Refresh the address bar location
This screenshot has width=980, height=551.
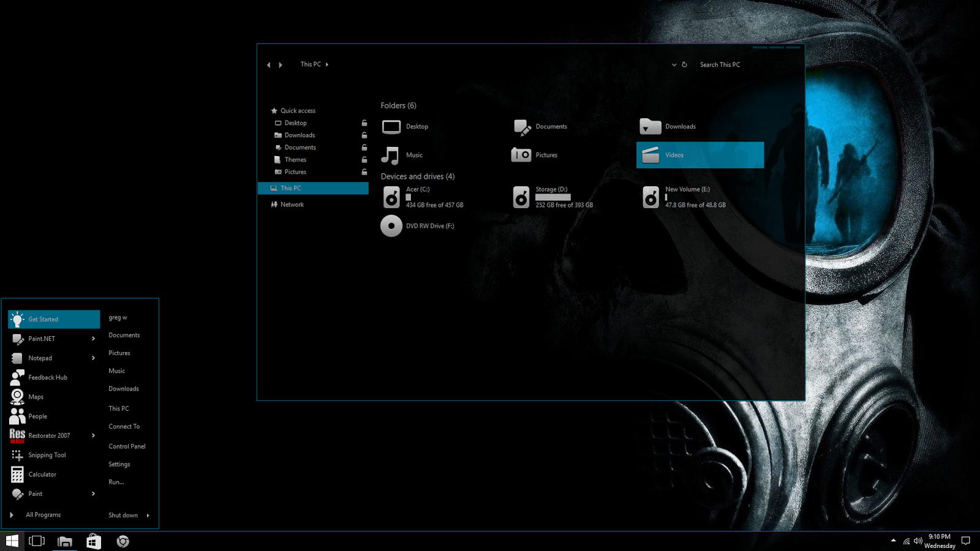[x=684, y=64]
